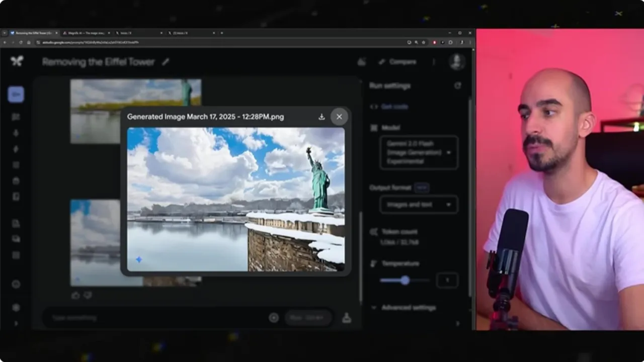Give a thumbs up to the response
The height and width of the screenshot is (362, 644).
pos(75,296)
